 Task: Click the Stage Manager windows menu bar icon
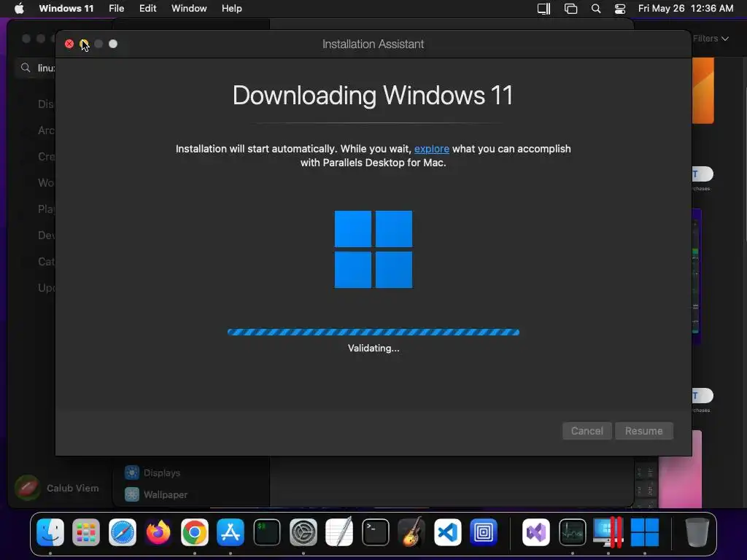click(570, 8)
